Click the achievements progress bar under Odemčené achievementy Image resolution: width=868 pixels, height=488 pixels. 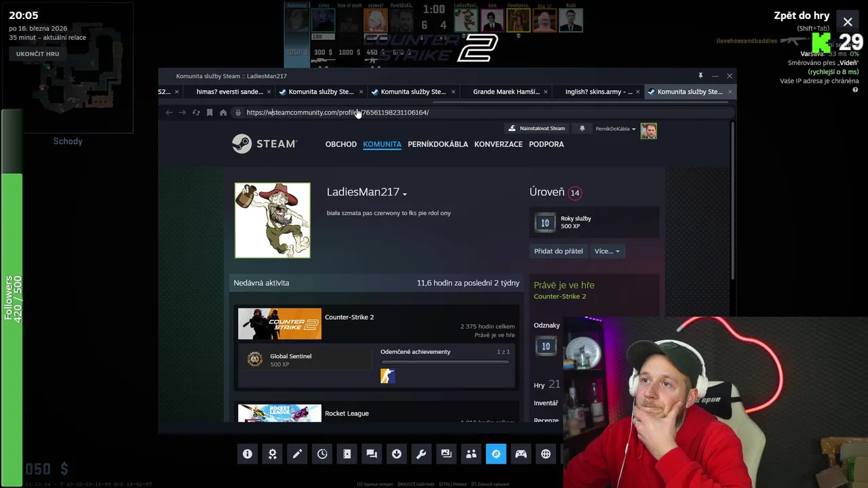coord(445,363)
